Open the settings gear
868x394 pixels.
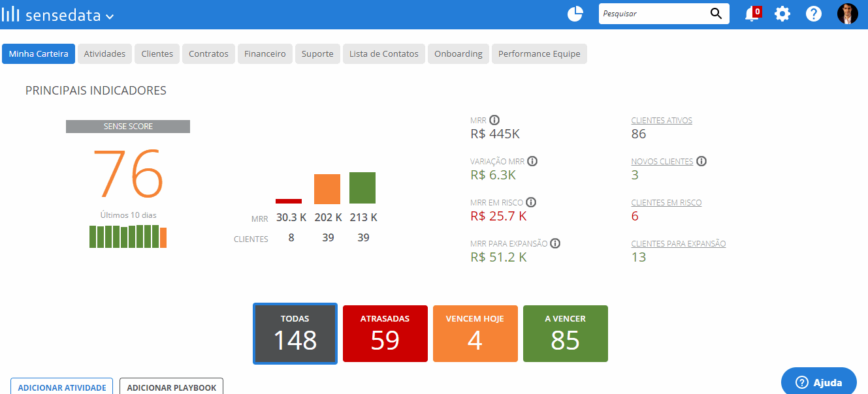tap(782, 14)
